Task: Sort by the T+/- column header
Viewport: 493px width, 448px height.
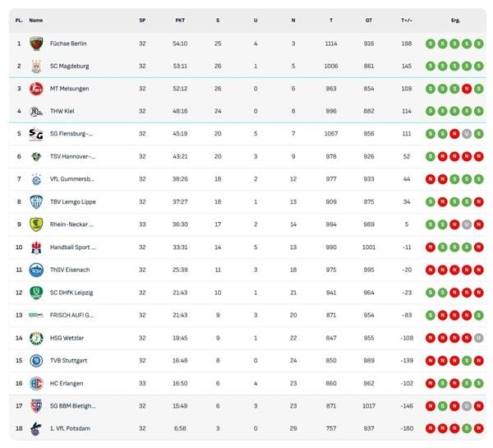Action: [x=407, y=19]
